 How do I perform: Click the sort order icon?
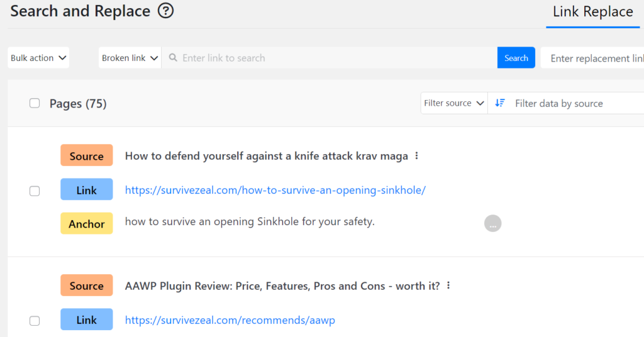(x=500, y=103)
